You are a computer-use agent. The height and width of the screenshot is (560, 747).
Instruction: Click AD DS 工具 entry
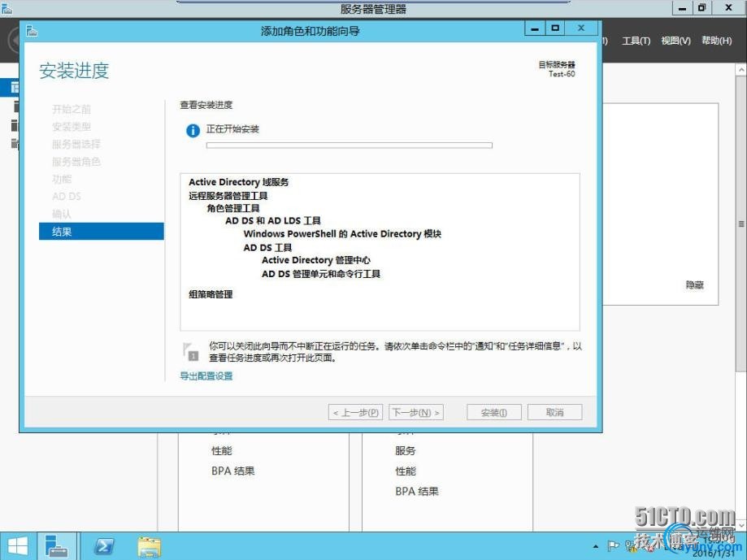coord(267,247)
